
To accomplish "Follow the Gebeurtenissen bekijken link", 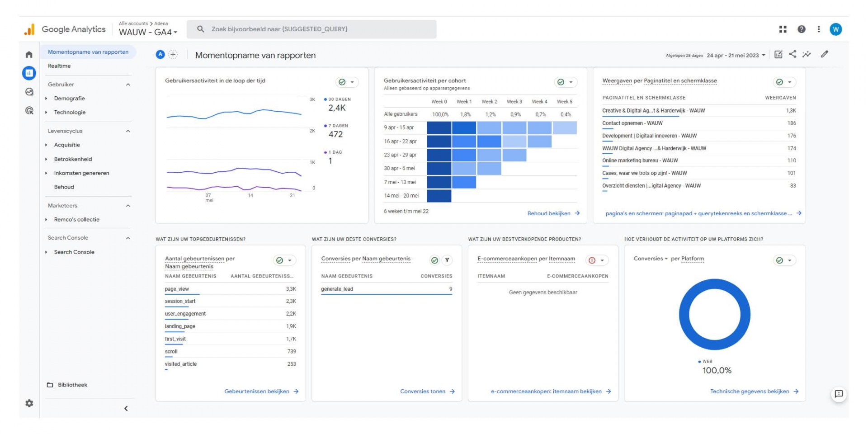I will point(261,392).
